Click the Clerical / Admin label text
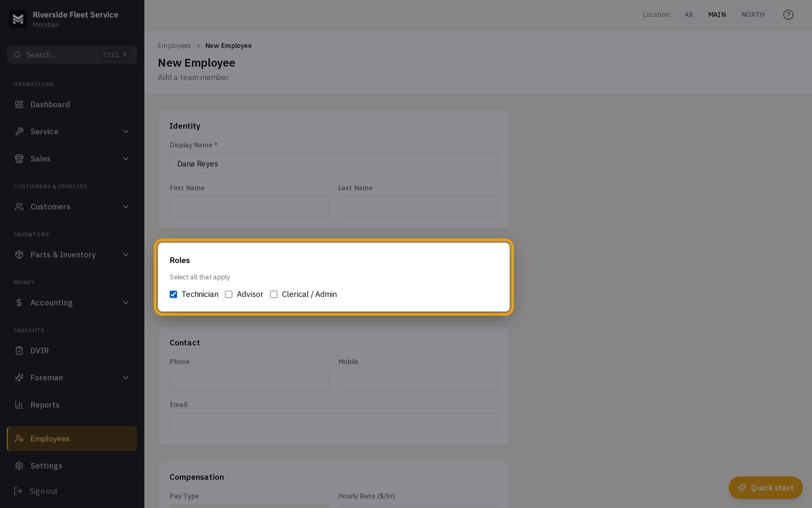 [309, 294]
